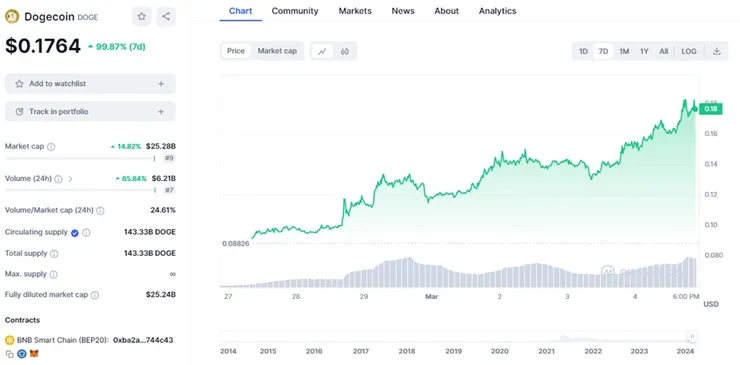
Task: Click the Dogecoin logo icon
Action: click(x=12, y=17)
